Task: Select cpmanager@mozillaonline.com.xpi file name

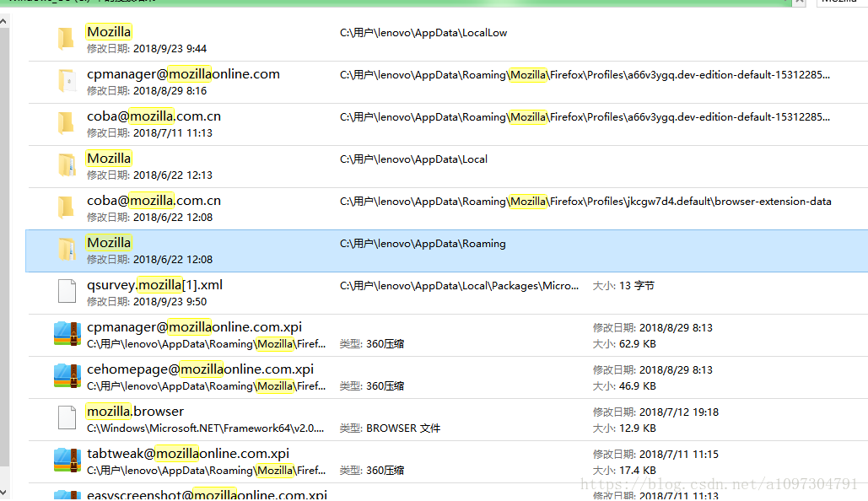Action: (194, 327)
